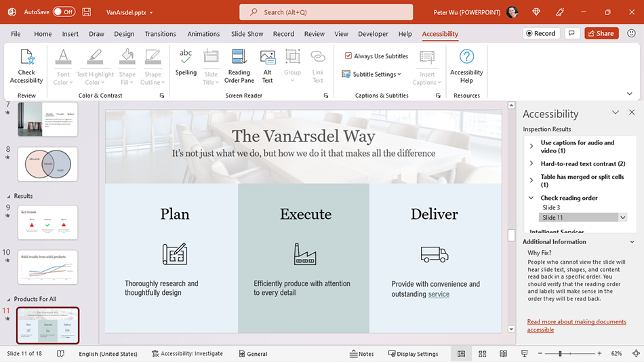Screen dimensions: 644x362
Task: Open the File menu
Action: 16,34
